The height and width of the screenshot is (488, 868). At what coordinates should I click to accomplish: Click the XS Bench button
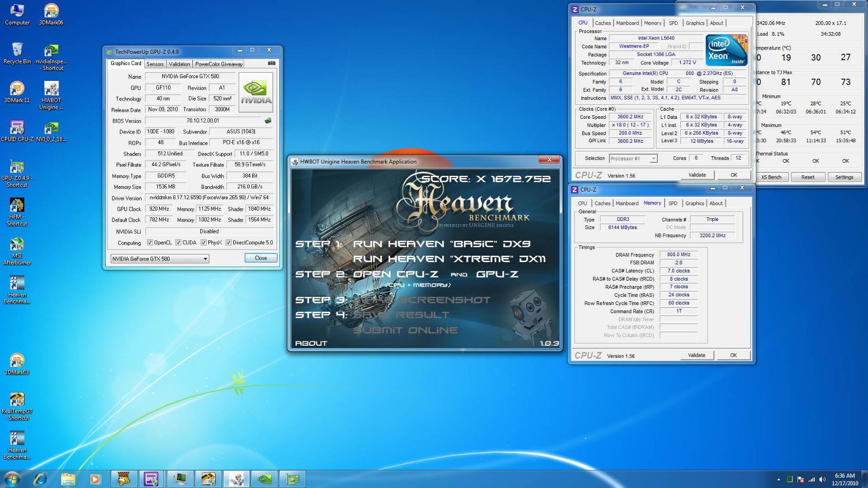pyautogui.click(x=771, y=177)
